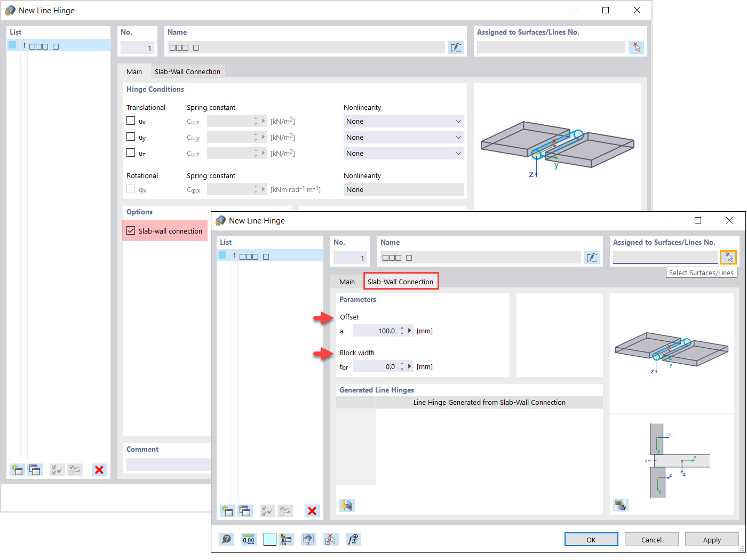This screenshot has width=747, height=560.
Task: Select Slab-Wall Connection tab in front dialog
Action: point(401,282)
